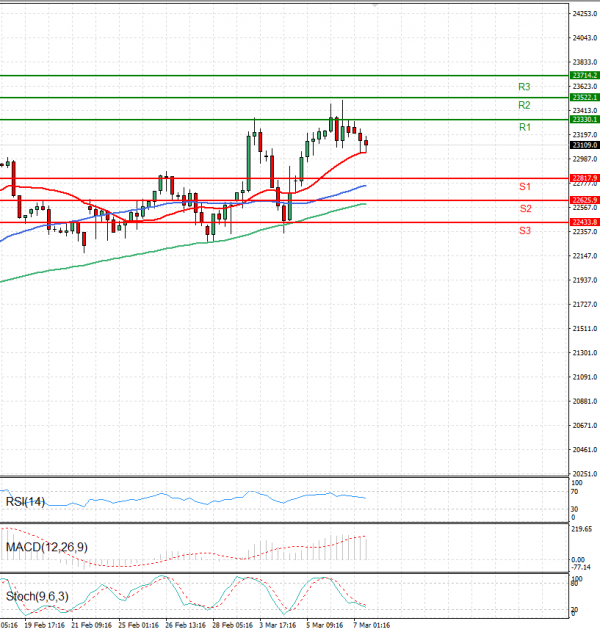Click the 28 Feb 05:16 time label
Screen dimensions: 600x632
pyautogui.click(x=233, y=625)
